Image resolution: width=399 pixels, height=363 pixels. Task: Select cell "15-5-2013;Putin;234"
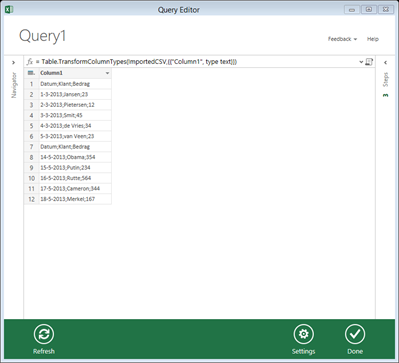pyautogui.click(x=75, y=167)
